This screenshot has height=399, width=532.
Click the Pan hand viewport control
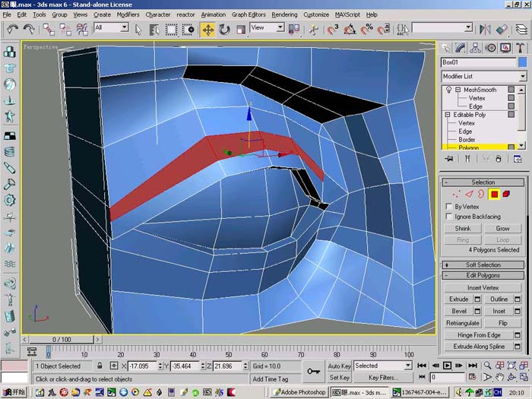[x=499, y=377]
